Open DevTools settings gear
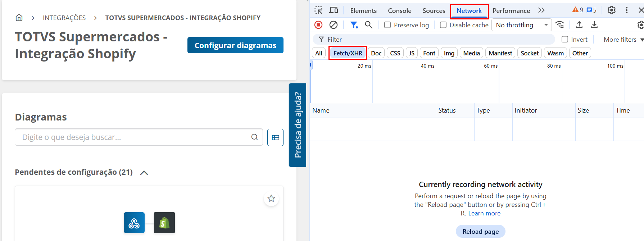 [612, 10]
